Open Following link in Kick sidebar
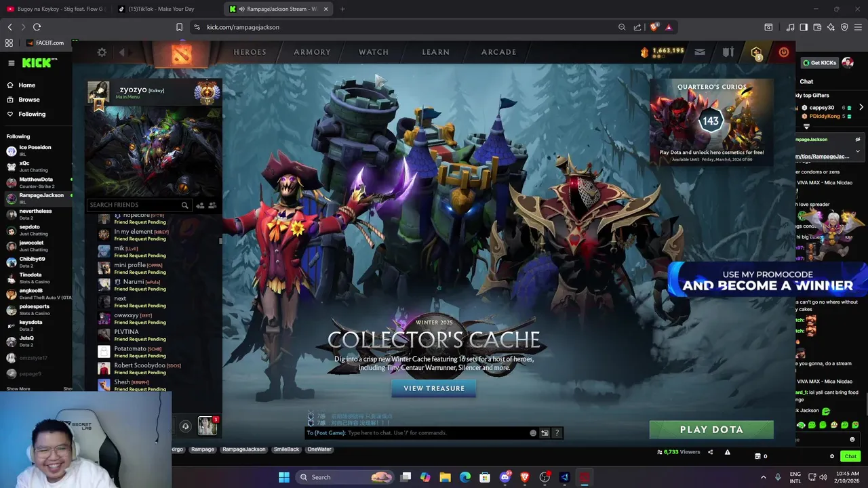 (32, 114)
